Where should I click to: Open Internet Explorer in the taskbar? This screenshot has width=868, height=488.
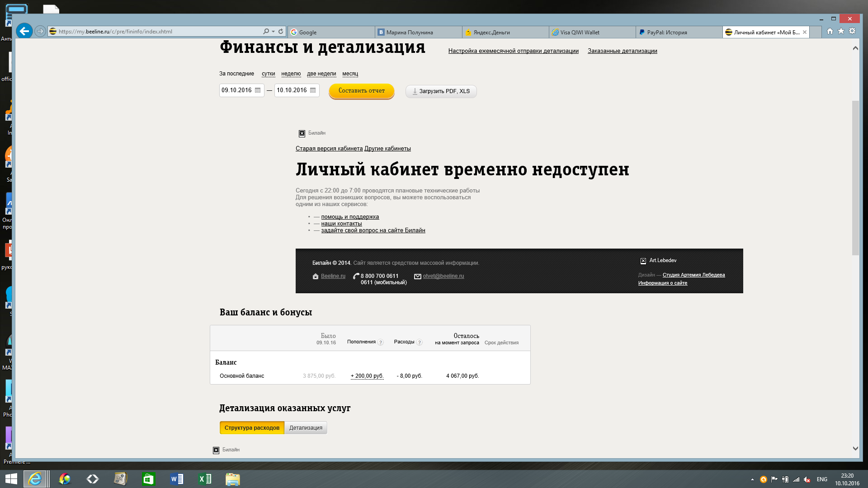tap(35, 479)
